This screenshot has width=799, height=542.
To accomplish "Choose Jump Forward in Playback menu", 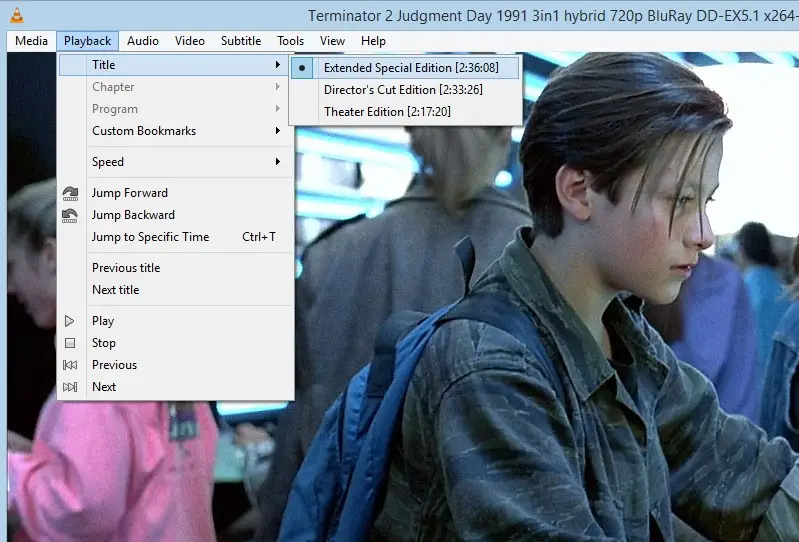I will pos(176,193).
